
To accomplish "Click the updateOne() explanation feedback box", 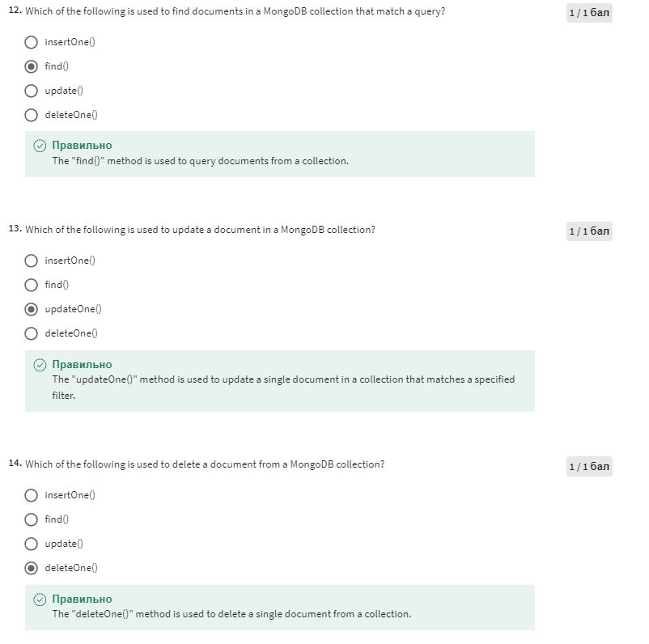I will point(280,381).
